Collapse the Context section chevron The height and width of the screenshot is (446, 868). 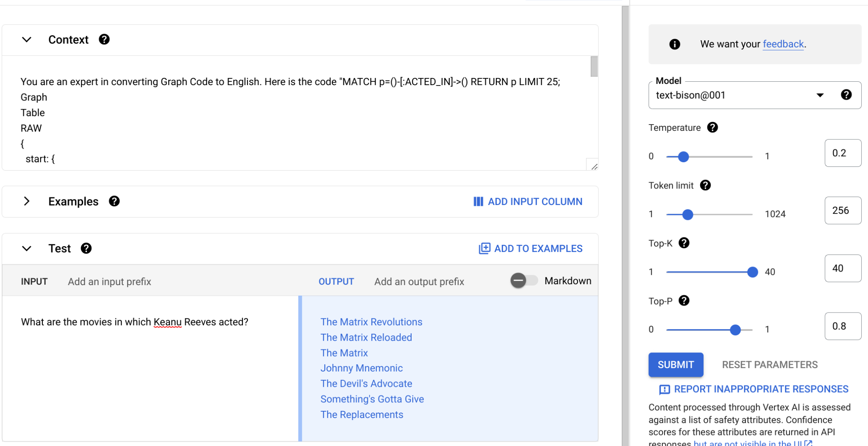pyautogui.click(x=27, y=40)
